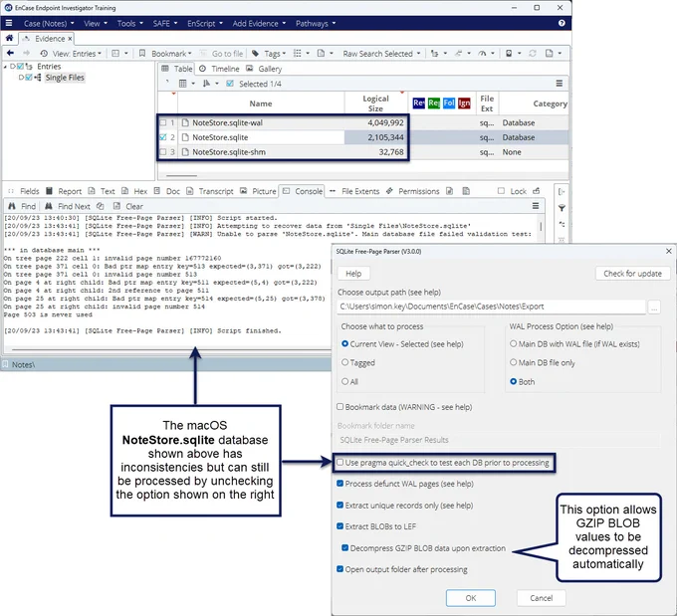
Task: Click OK in SQLite Free-Page Parser dialog
Action: coord(471,598)
